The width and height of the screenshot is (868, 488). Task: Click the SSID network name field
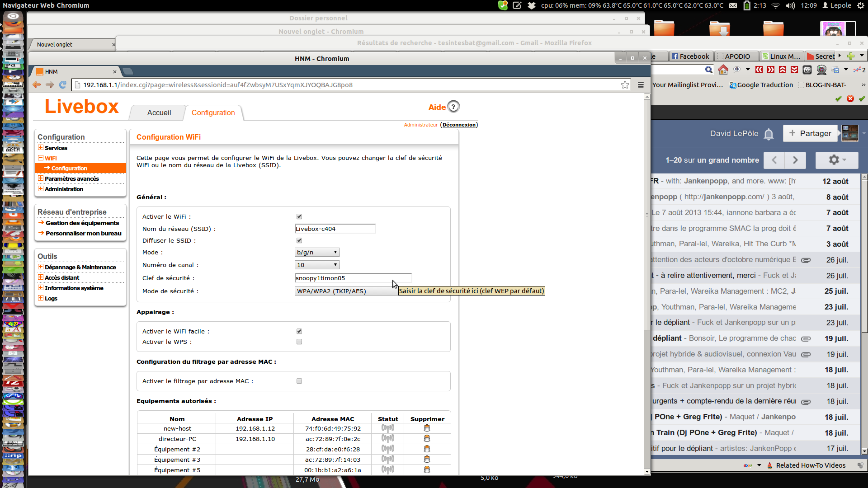(335, 229)
